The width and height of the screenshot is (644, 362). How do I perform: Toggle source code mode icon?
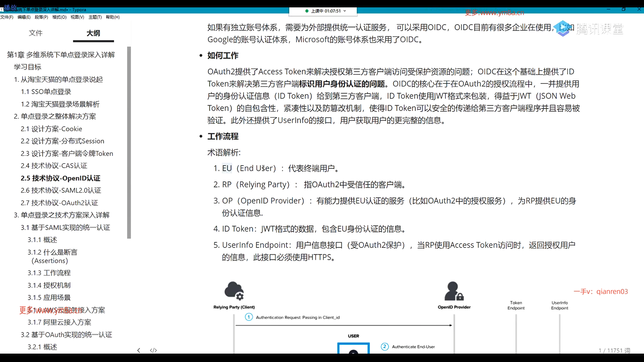[153, 350]
